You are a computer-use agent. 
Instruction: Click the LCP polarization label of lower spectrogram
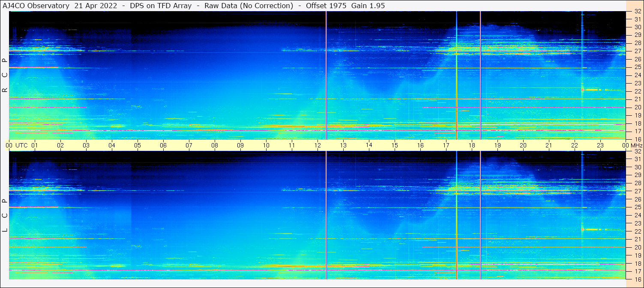(5, 216)
